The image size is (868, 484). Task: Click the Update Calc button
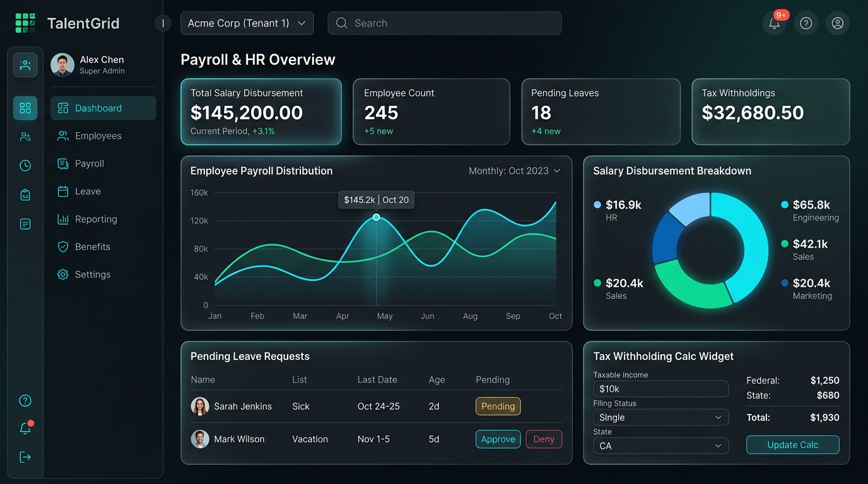point(793,445)
